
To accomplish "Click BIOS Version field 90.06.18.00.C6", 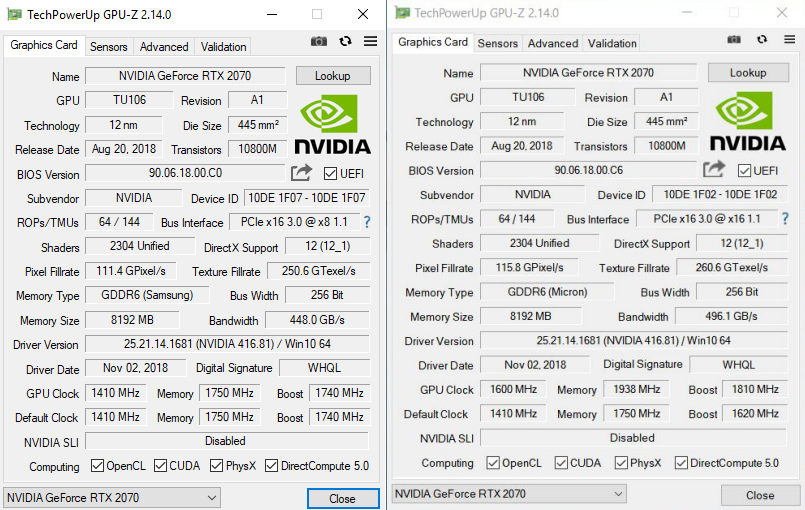I will coord(588,169).
